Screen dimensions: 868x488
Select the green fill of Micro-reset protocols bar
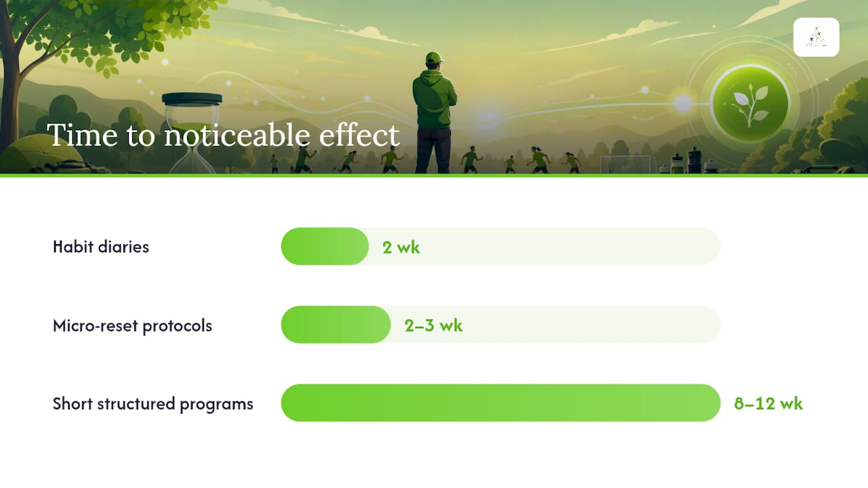point(336,325)
